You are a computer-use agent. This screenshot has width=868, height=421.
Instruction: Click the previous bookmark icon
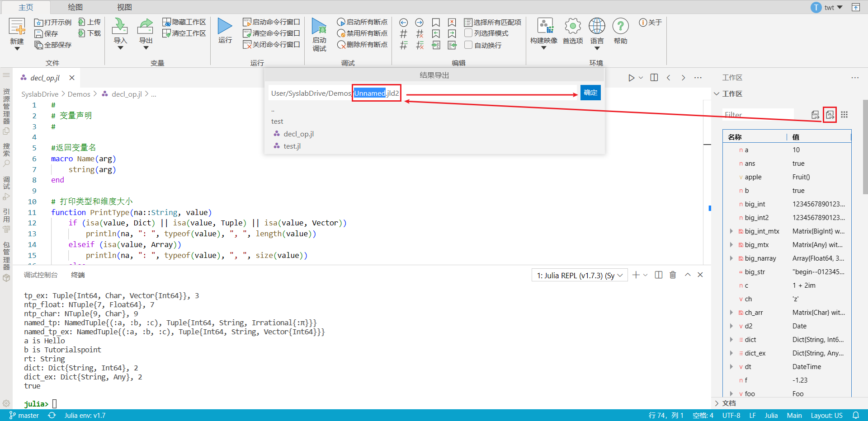(x=436, y=34)
